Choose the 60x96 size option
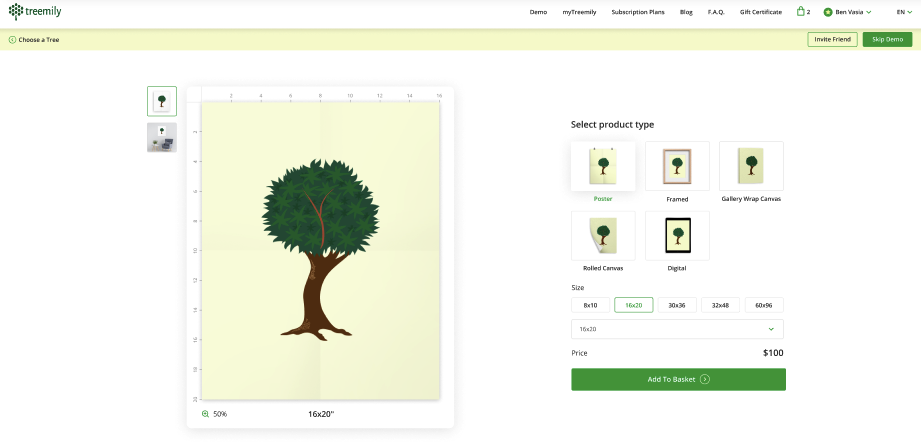921x445 pixels. (x=764, y=305)
